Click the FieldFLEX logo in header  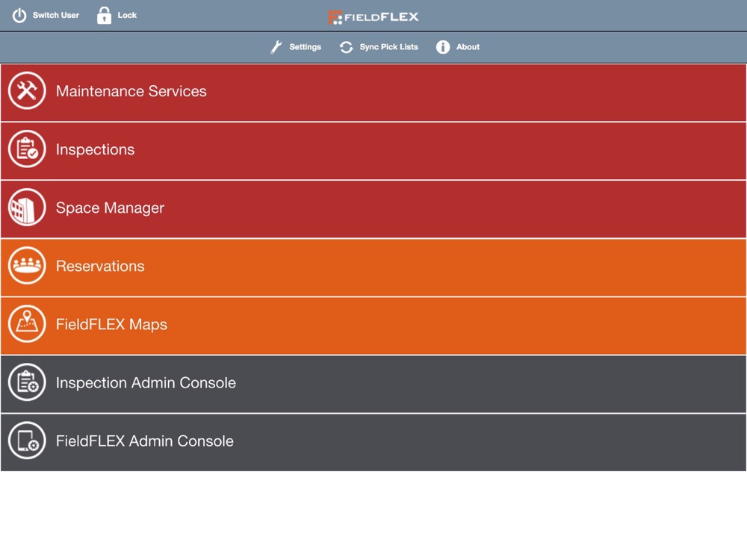pyautogui.click(x=373, y=17)
